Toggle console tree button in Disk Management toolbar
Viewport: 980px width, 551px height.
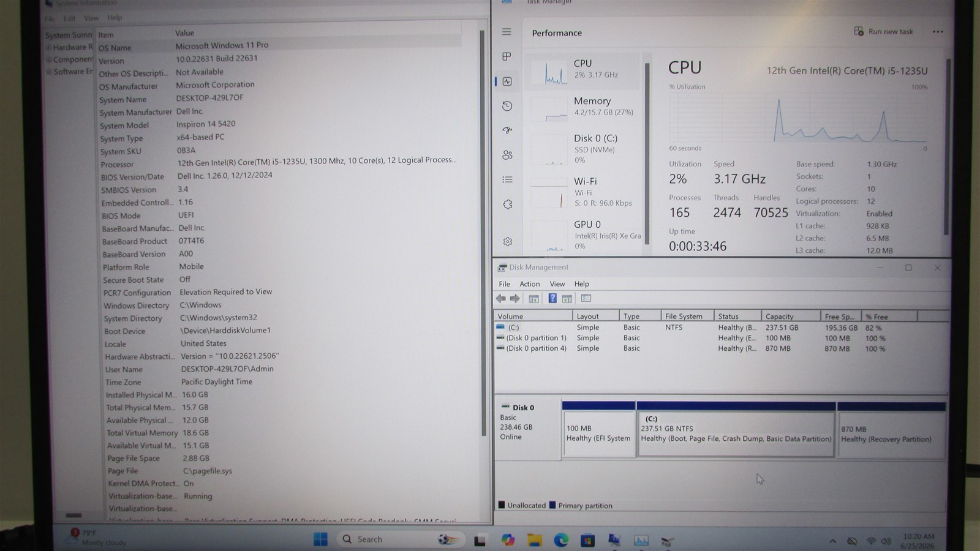click(x=533, y=299)
